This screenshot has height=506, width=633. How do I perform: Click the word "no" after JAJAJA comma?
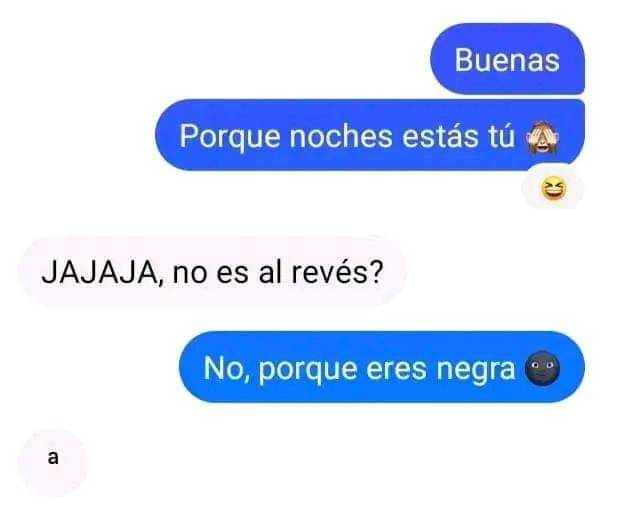[x=190, y=274]
